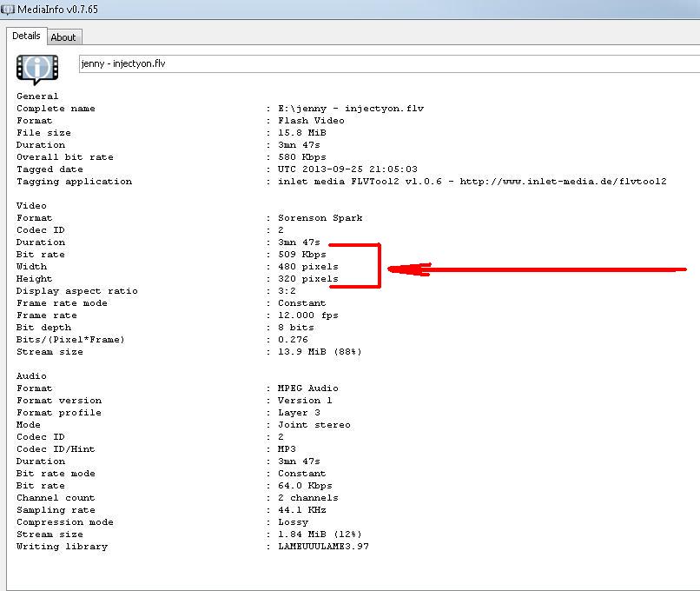The height and width of the screenshot is (591, 700).
Task: Switch to the About tab
Action: [x=63, y=37]
